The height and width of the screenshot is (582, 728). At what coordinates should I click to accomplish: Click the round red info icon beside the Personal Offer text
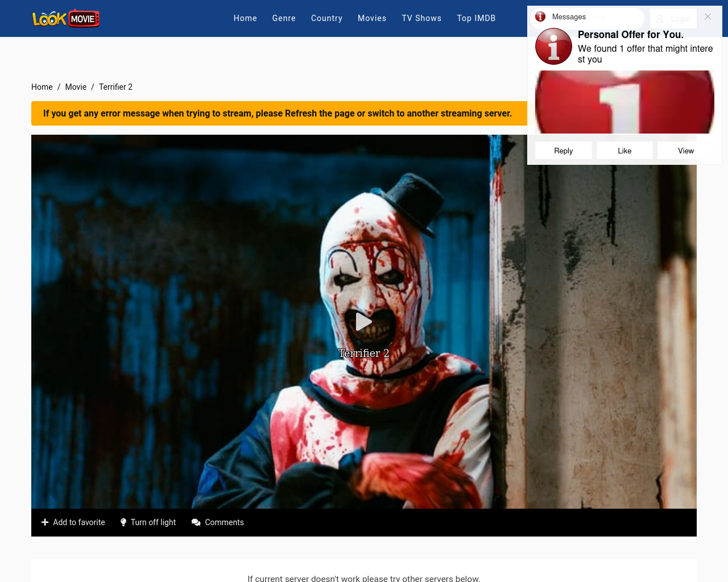[553, 46]
